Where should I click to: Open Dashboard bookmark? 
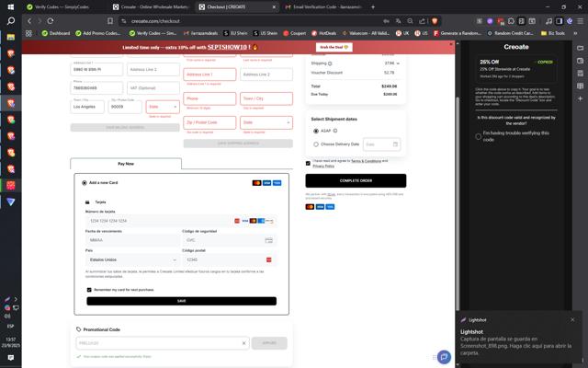point(56,33)
